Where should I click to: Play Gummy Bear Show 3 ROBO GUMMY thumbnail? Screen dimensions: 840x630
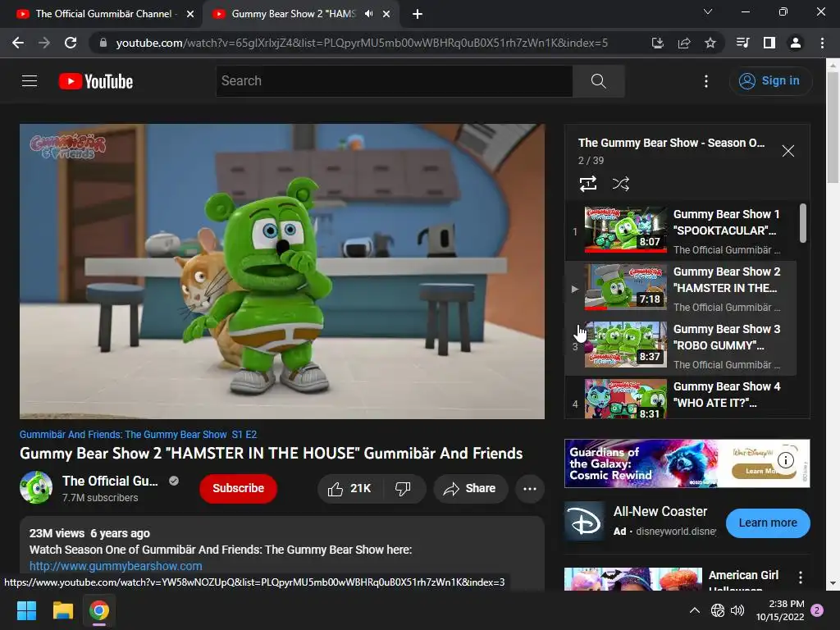coord(626,345)
